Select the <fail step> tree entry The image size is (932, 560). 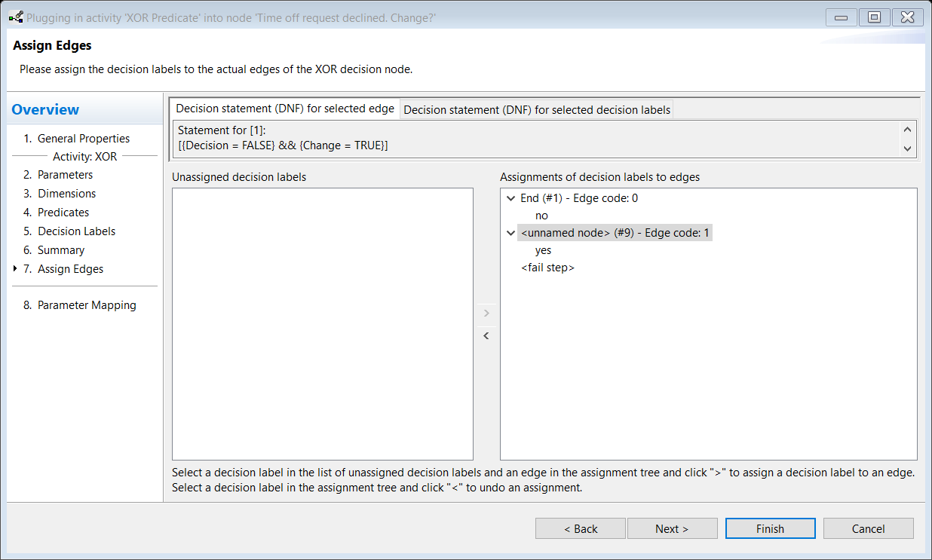pos(547,268)
